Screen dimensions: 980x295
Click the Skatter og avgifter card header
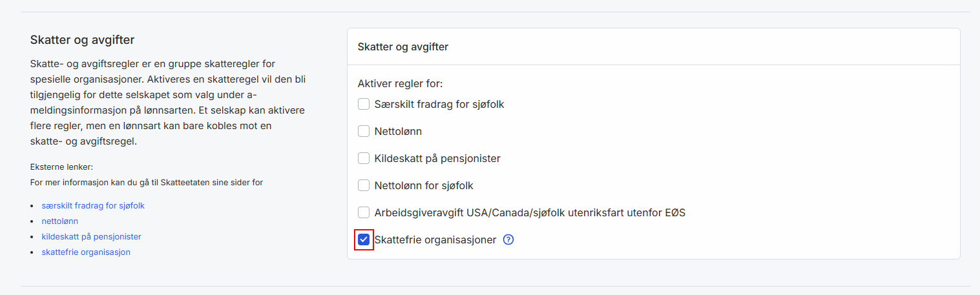403,47
